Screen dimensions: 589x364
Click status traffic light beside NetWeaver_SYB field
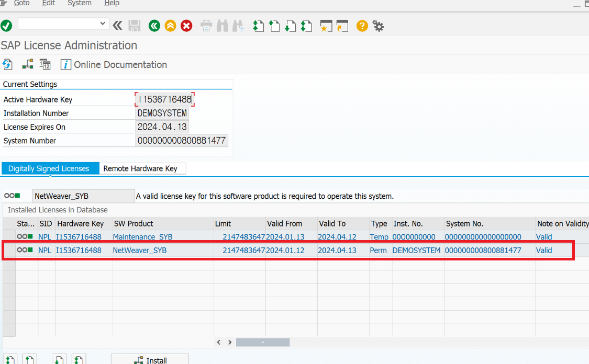tap(12, 196)
